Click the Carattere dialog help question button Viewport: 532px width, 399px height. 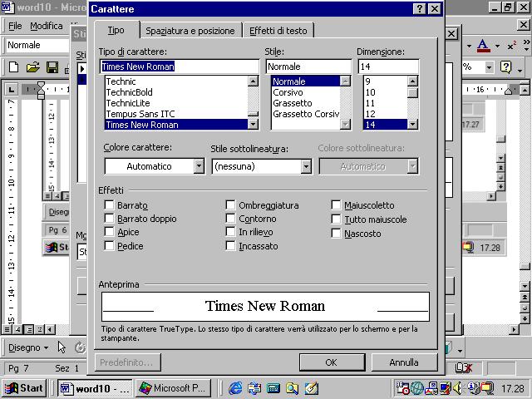click(x=419, y=8)
